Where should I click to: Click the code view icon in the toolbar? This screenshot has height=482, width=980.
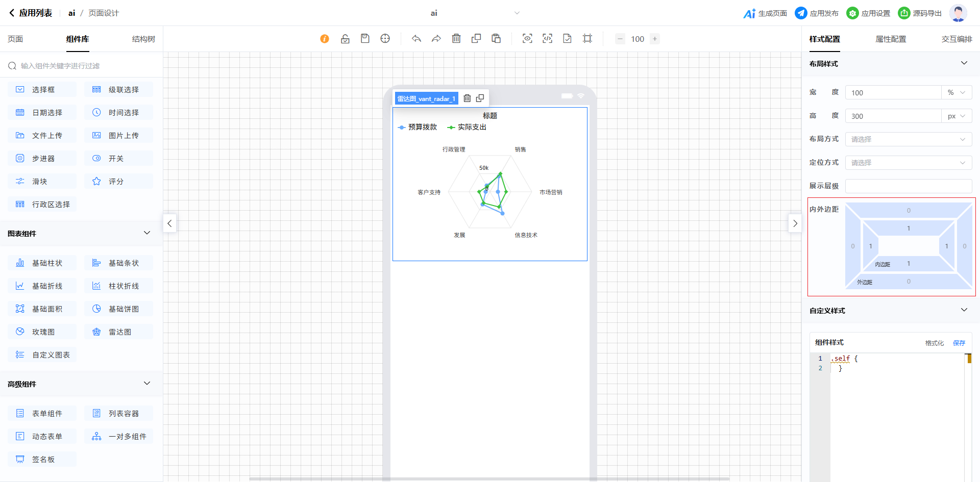point(547,39)
